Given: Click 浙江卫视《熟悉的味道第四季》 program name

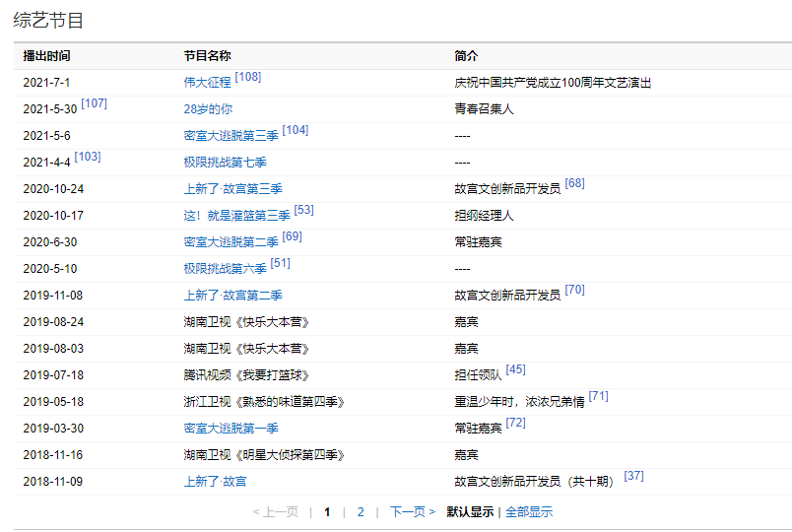Looking at the screenshot, I should 264,402.
